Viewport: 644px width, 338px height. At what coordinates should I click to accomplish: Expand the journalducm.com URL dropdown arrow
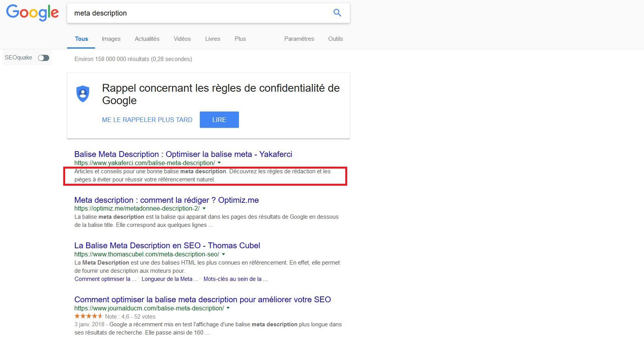[x=228, y=308]
